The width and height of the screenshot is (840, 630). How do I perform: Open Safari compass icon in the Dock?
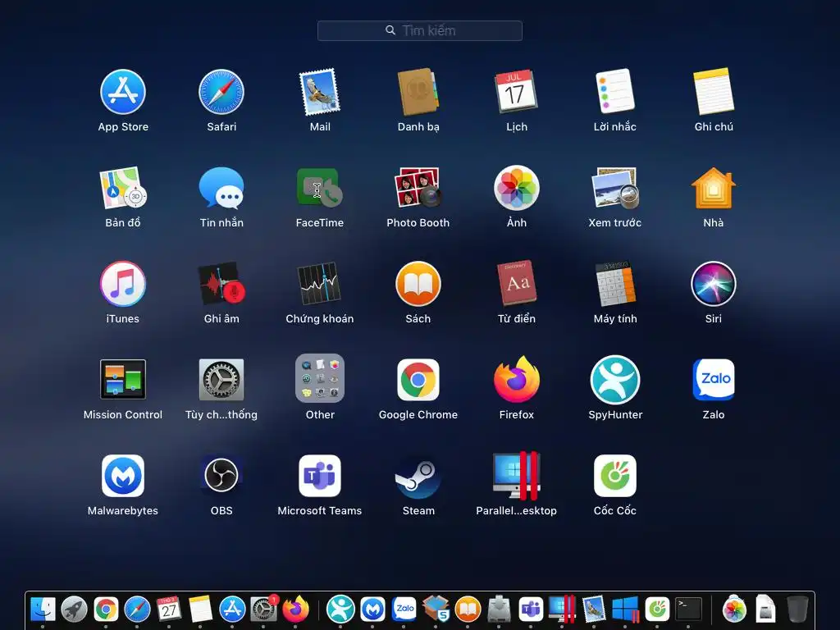click(x=137, y=609)
